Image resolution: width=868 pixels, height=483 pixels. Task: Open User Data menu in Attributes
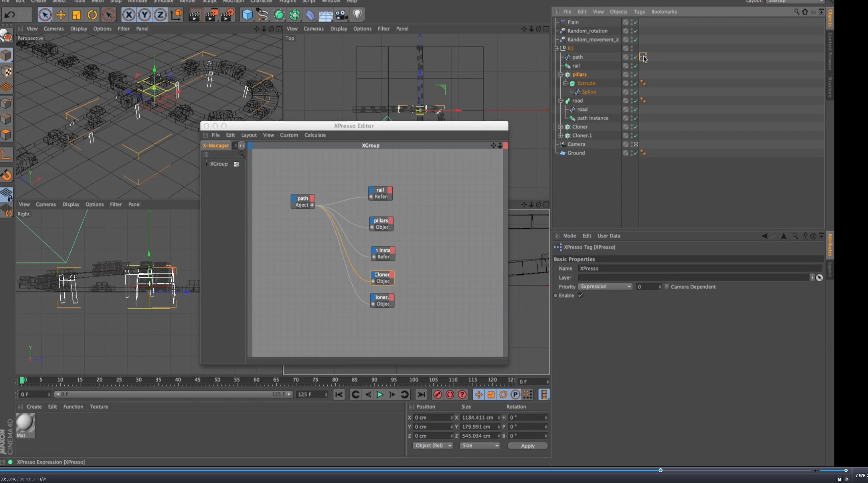click(609, 236)
